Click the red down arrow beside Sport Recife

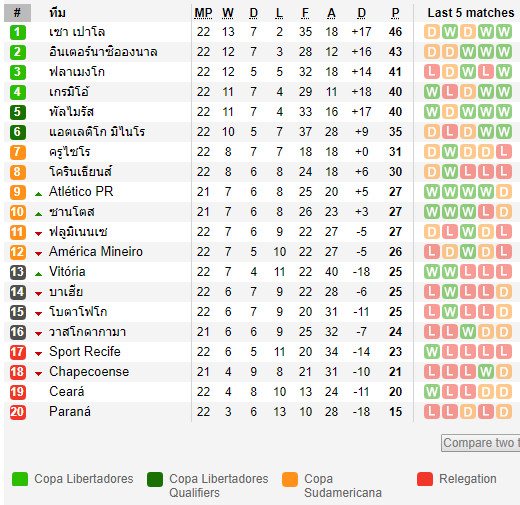pyautogui.click(x=39, y=354)
